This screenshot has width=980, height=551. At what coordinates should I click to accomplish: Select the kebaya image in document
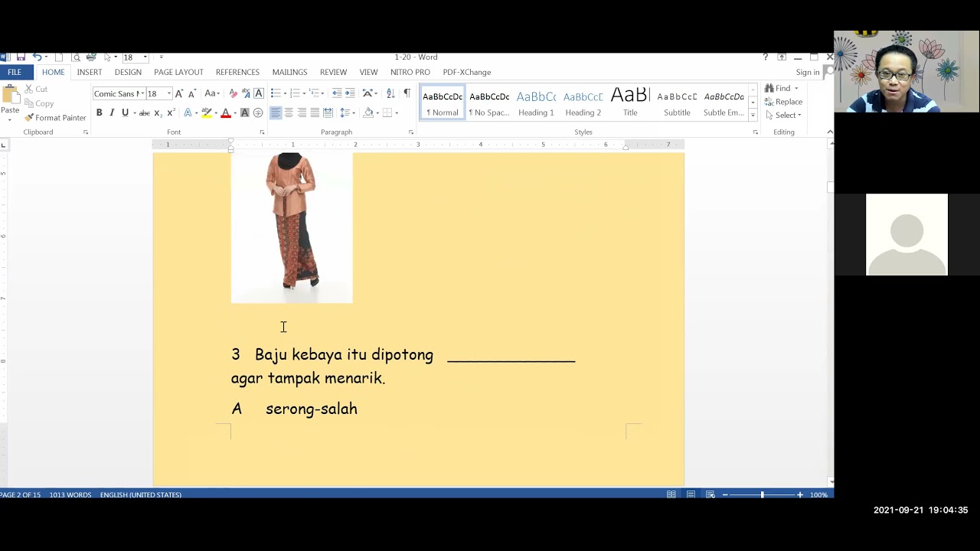pyautogui.click(x=292, y=228)
